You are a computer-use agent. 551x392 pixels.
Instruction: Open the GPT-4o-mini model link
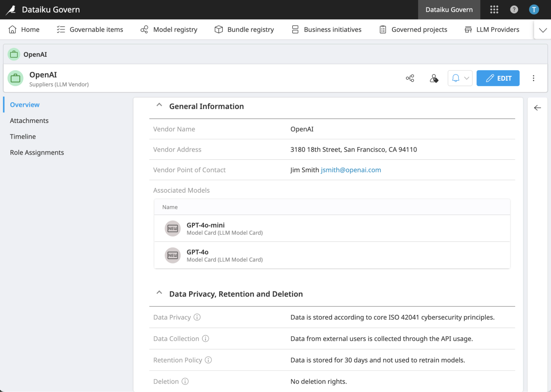(206, 225)
